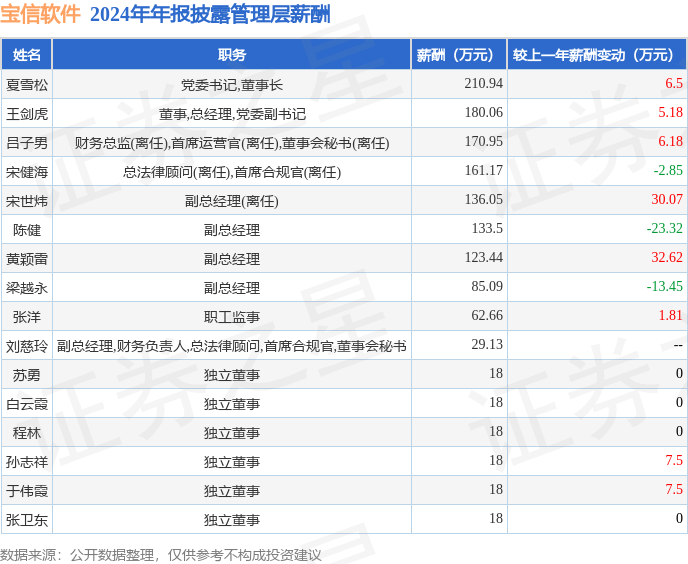Click the position 总法律顾问(离任),首席合规官(离任)
This screenshot has height=564, width=688.
(232, 172)
